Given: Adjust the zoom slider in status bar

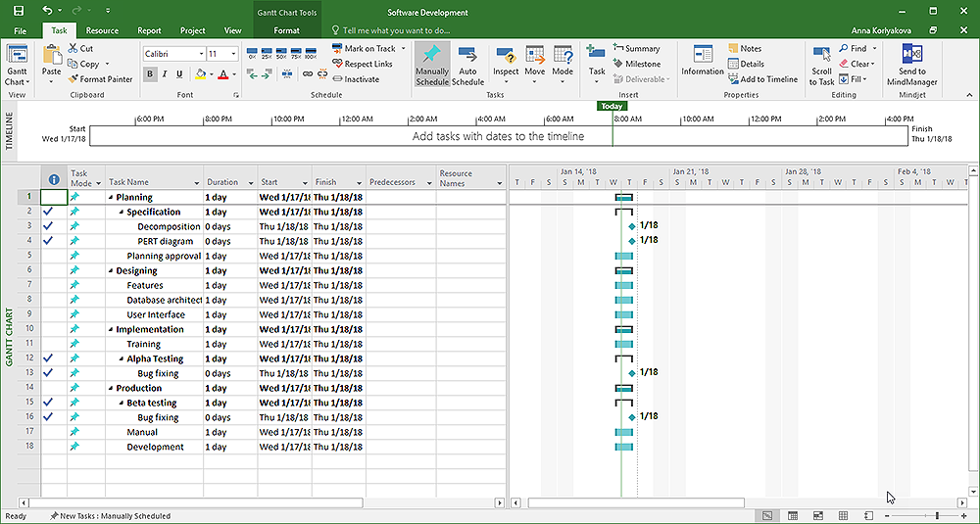Looking at the screenshot, I should pyautogui.click(x=936, y=515).
